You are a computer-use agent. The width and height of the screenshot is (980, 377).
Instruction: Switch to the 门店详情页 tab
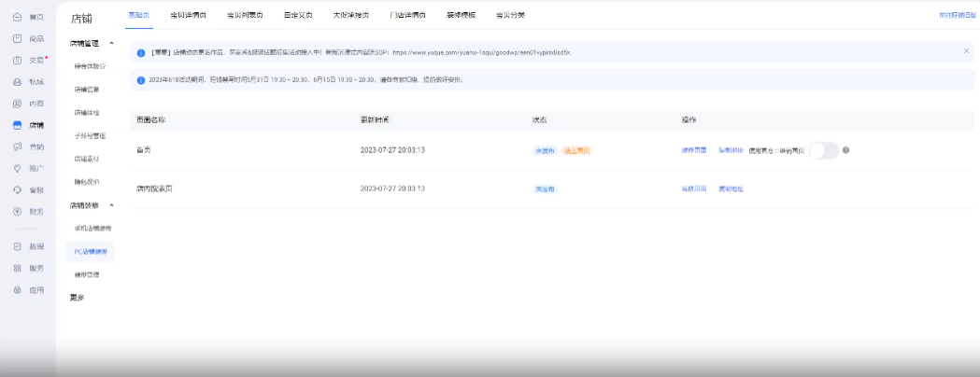tap(407, 15)
